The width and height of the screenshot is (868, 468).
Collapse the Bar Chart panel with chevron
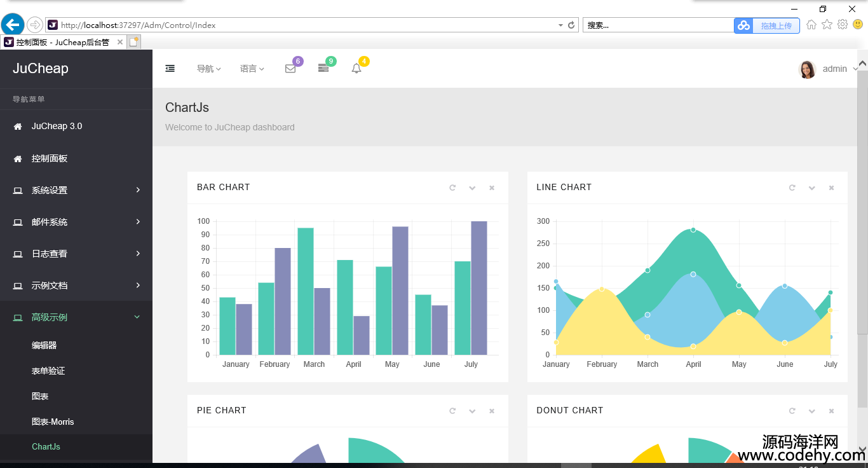pos(472,188)
